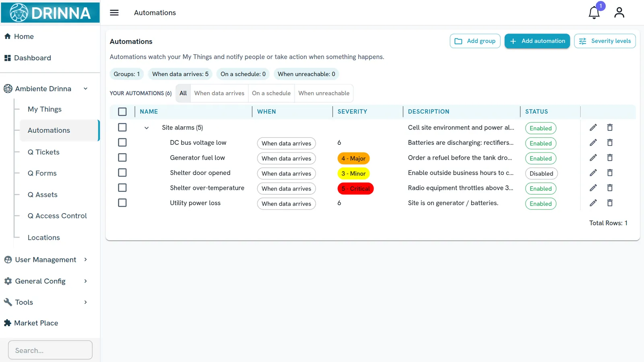This screenshot has height=362, width=644.
Task: Check the Site alarms row checkbox
Action: [x=122, y=128]
